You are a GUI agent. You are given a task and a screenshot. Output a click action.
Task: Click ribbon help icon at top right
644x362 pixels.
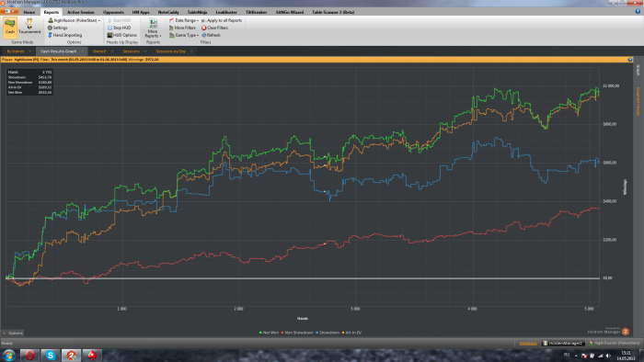pos(638,12)
